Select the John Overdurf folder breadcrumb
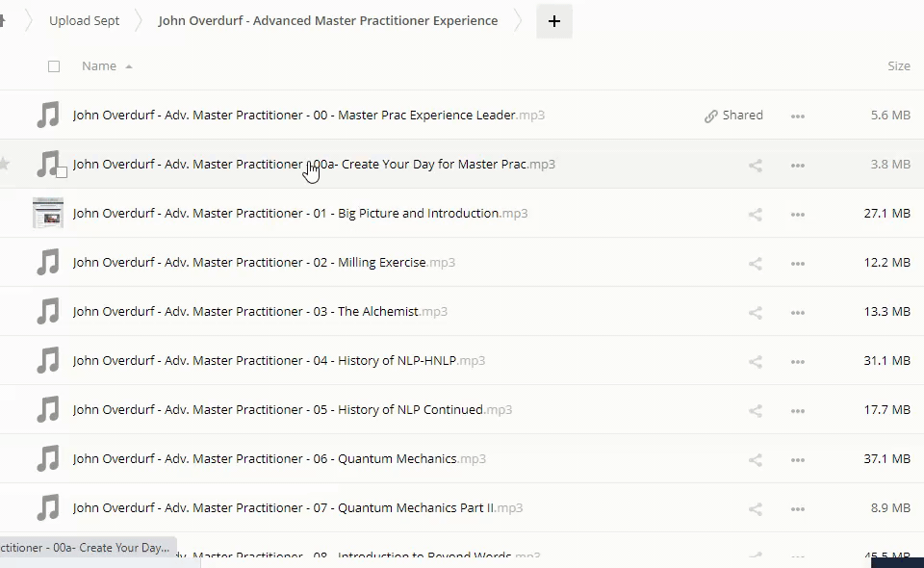The image size is (924, 568). pyautogui.click(x=328, y=20)
